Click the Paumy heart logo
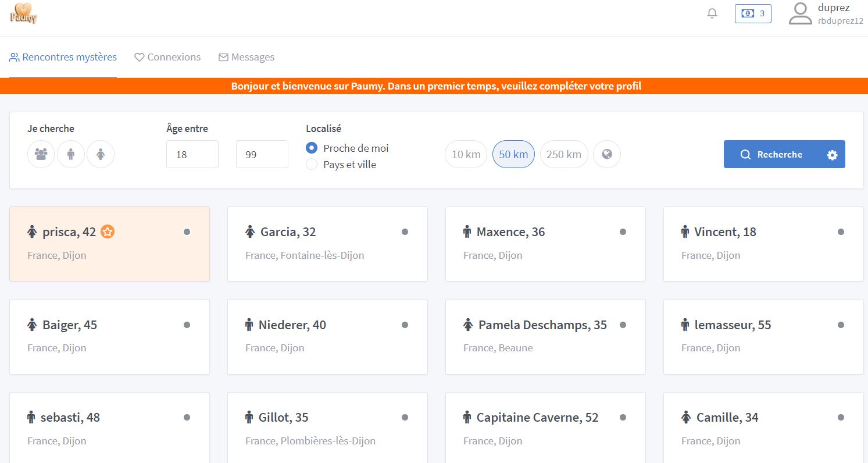 24,13
